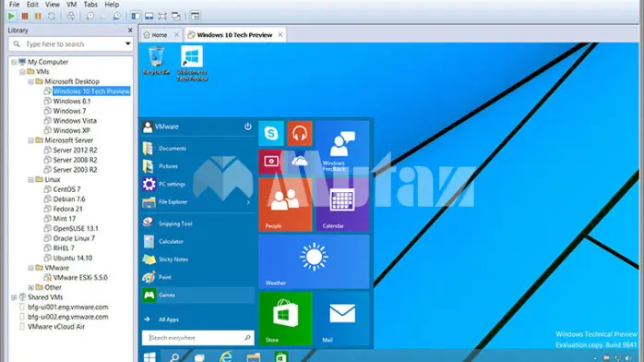This screenshot has height=362, width=644.
Task: Restart the guest with the circular arrows icon
Action: (x=52, y=16)
